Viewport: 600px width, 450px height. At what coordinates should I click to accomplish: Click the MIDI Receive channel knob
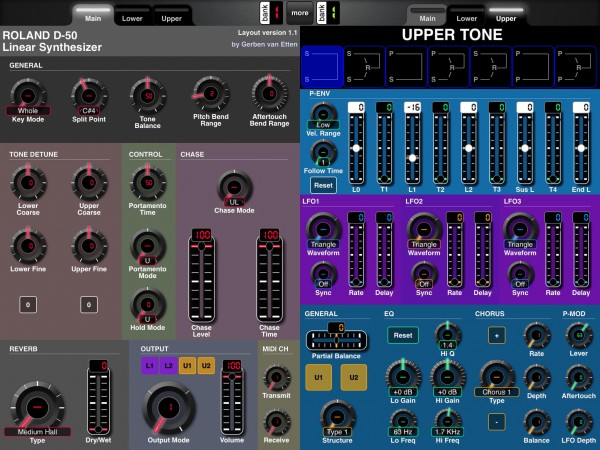click(277, 422)
